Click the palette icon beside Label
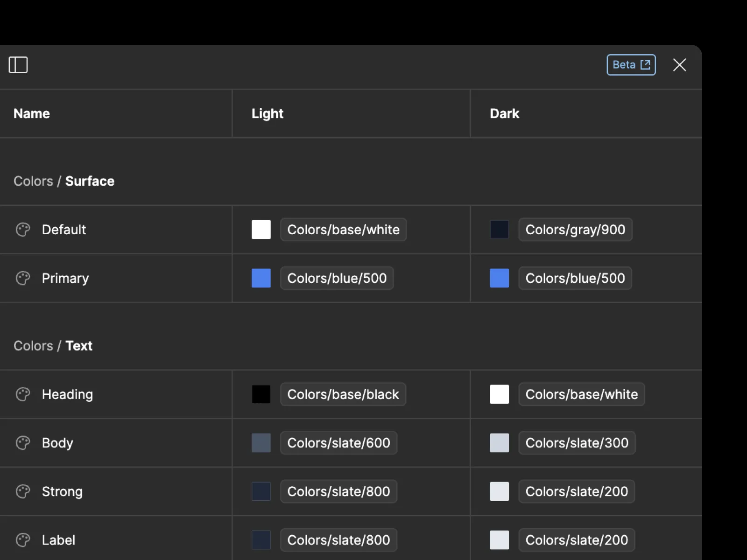Screen dimensions: 747x560 pyautogui.click(x=23, y=540)
